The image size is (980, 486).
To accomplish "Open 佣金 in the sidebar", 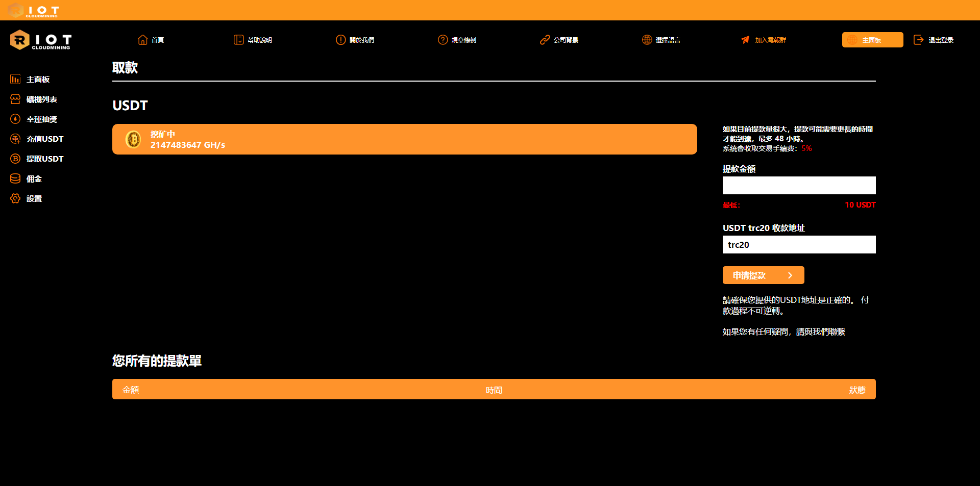I will [x=34, y=179].
